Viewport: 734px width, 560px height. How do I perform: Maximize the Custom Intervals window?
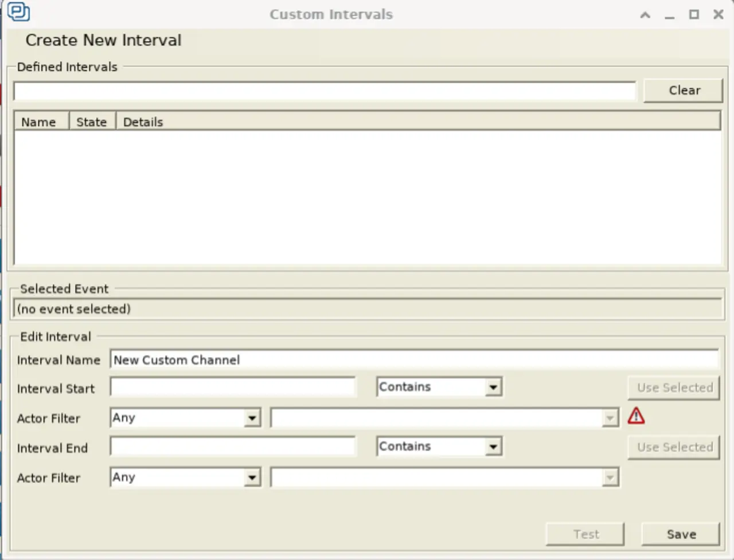tap(694, 15)
